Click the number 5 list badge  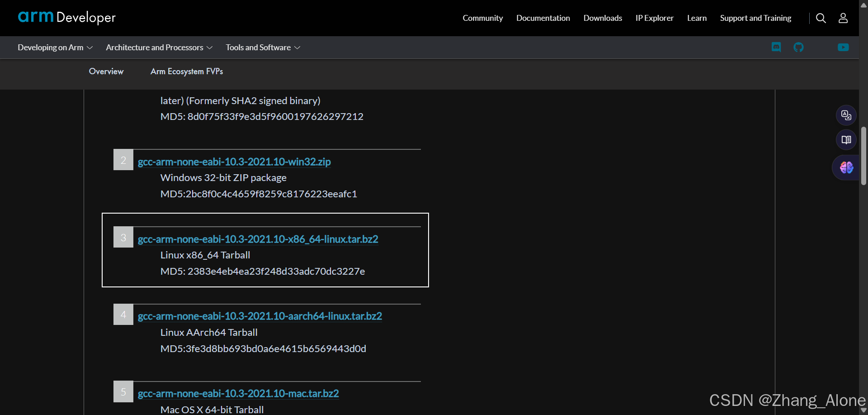pos(123,392)
